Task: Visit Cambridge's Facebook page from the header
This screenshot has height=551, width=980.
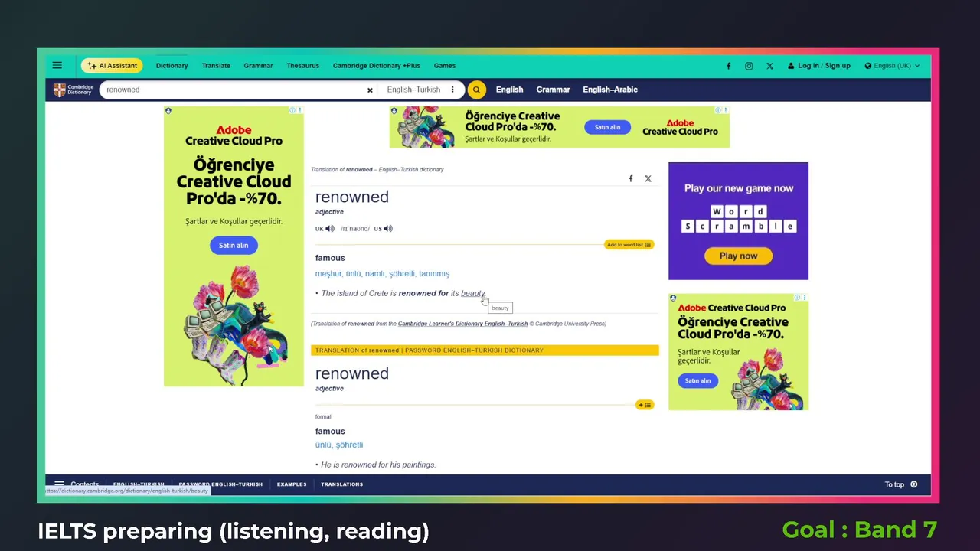Action: tap(728, 66)
